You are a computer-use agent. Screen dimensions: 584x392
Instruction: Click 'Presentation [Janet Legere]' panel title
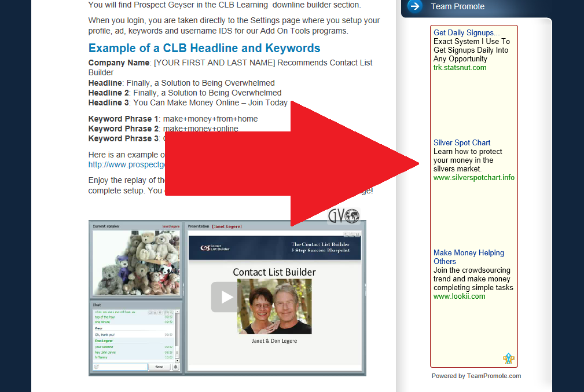[x=215, y=226]
